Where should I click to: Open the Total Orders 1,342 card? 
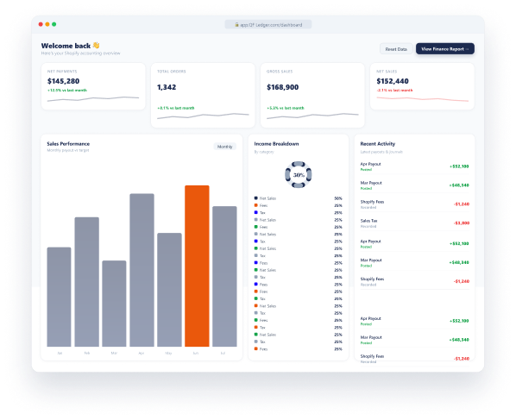(203, 95)
